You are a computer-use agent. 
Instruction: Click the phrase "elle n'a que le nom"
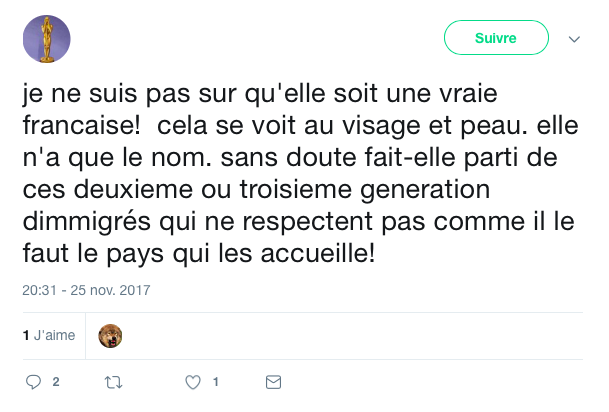point(130,160)
